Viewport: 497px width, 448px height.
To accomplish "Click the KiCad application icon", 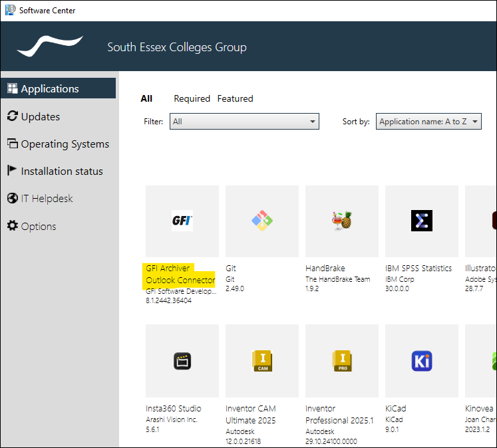I will coord(422,361).
